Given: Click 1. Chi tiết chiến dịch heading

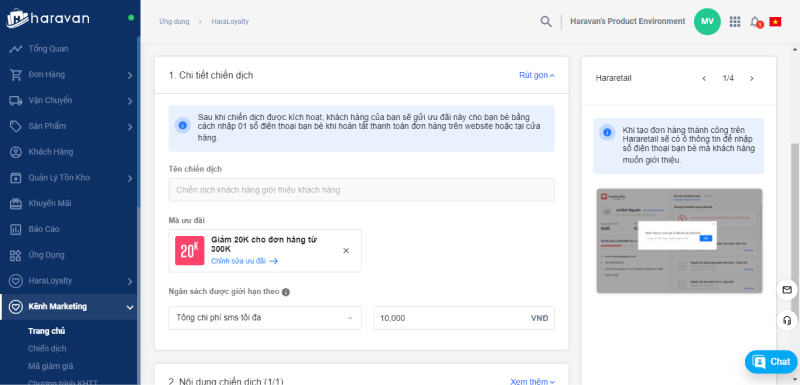Looking at the screenshot, I should click(x=211, y=75).
